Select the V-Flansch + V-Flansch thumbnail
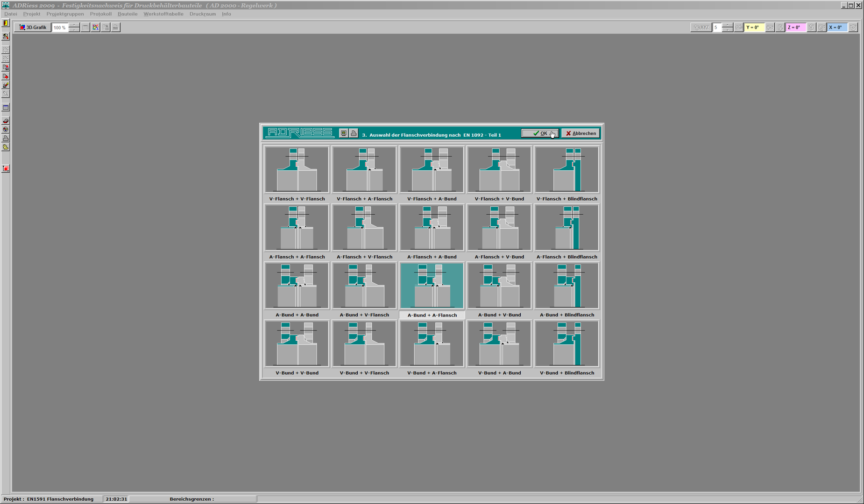Viewport: 864px width, 504px height. pyautogui.click(x=297, y=169)
